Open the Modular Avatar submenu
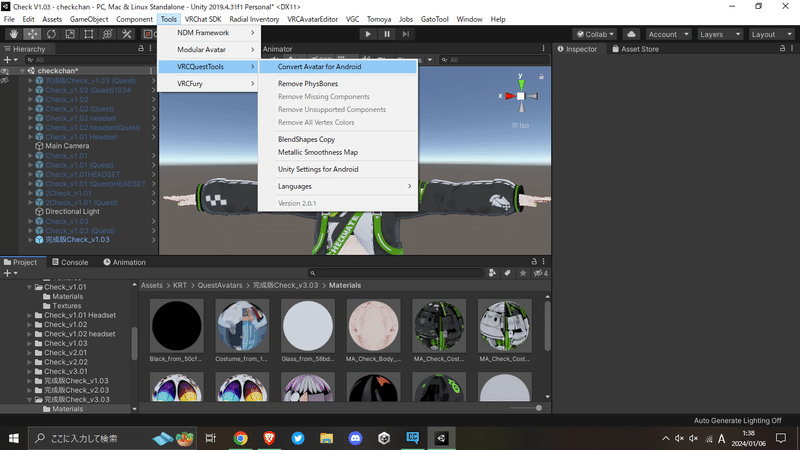This screenshot has height=450, width=800. click(209, 49)
